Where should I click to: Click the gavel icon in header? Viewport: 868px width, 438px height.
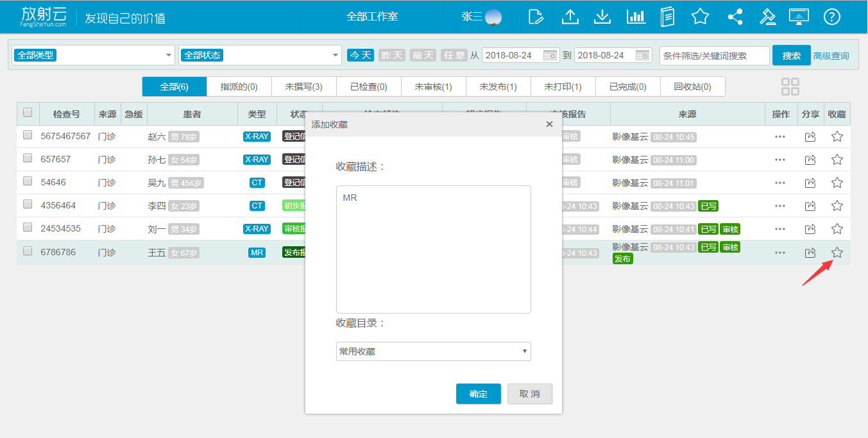click(x=767, y=17)
